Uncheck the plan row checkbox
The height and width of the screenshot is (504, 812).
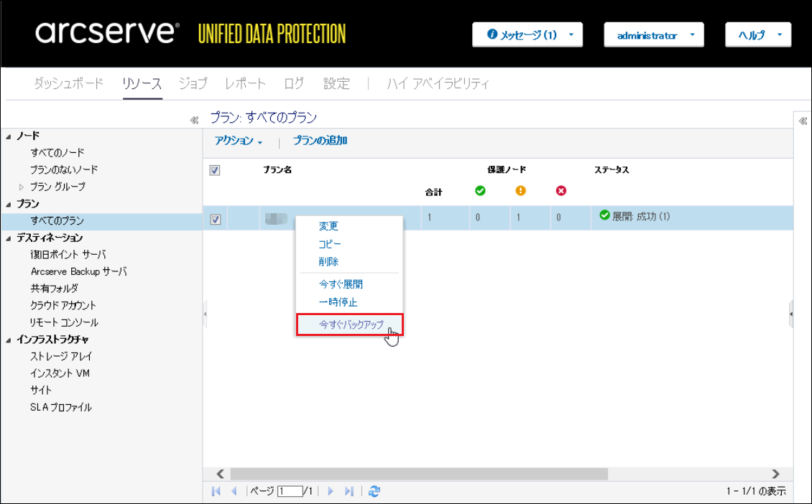tap(215, 220)
